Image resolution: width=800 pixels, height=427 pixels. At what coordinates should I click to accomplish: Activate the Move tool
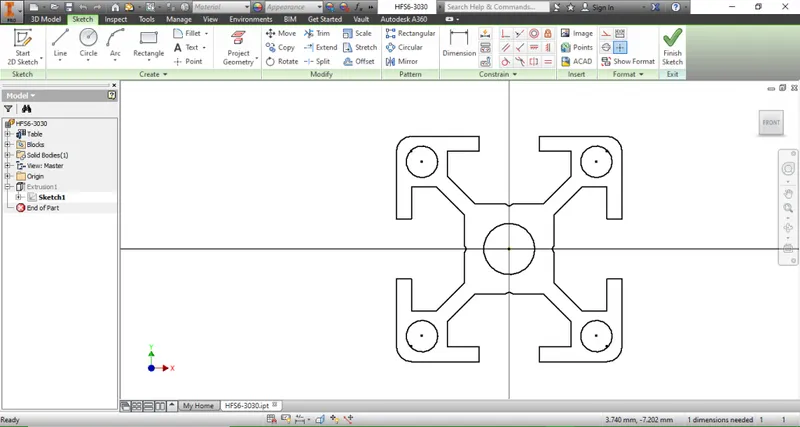281,33
